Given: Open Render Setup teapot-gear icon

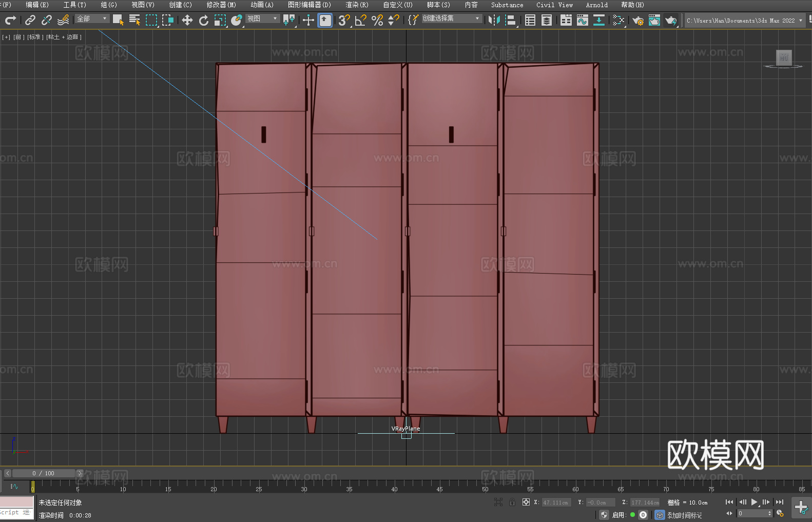Looking at the screenshot, I should (638, 20).
